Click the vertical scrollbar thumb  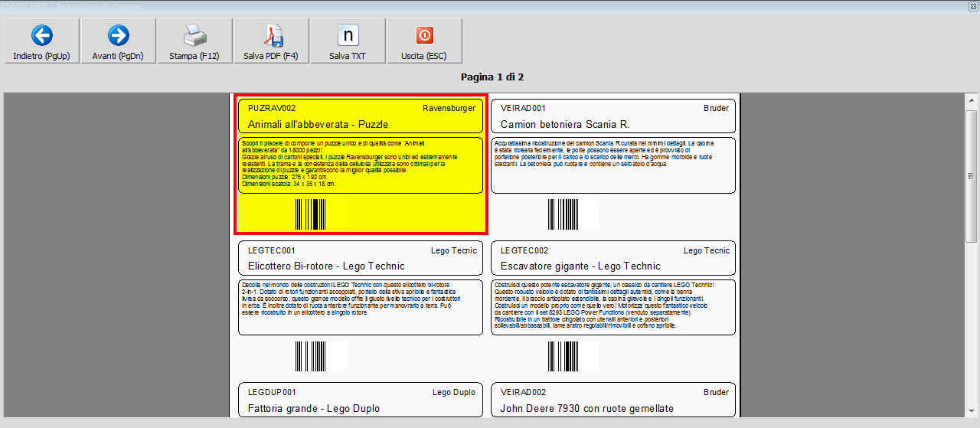pos(971,176)
